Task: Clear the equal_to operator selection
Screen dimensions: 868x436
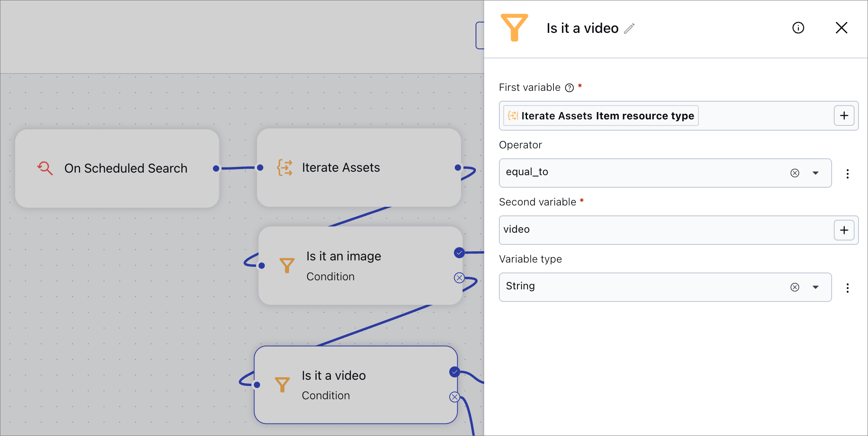Action: [794, 173]
